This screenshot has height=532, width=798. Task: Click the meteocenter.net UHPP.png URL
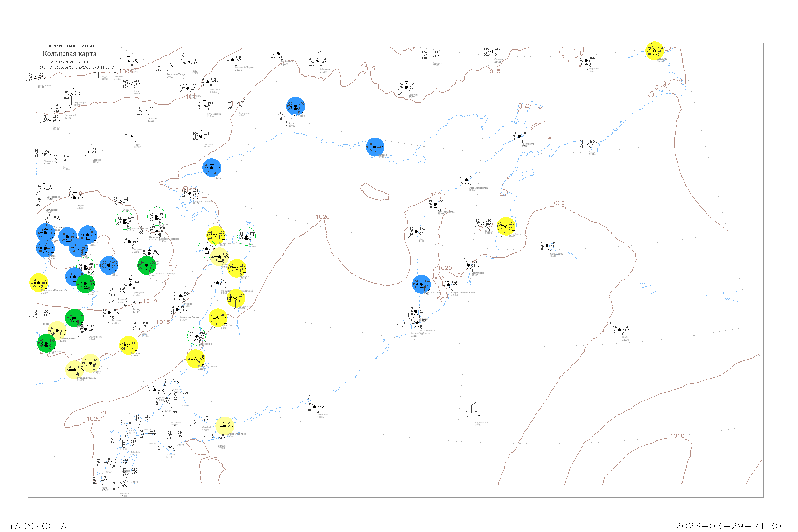[75, 68]
